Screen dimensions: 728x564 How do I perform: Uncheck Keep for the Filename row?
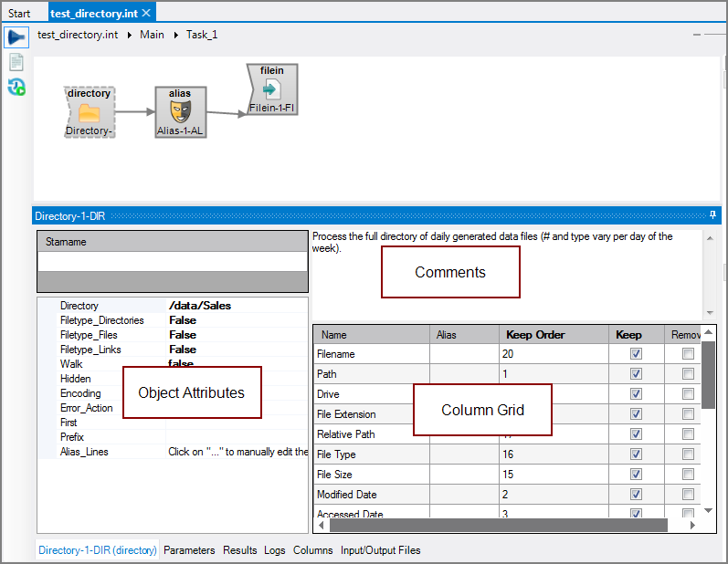[x=637, y=354]
